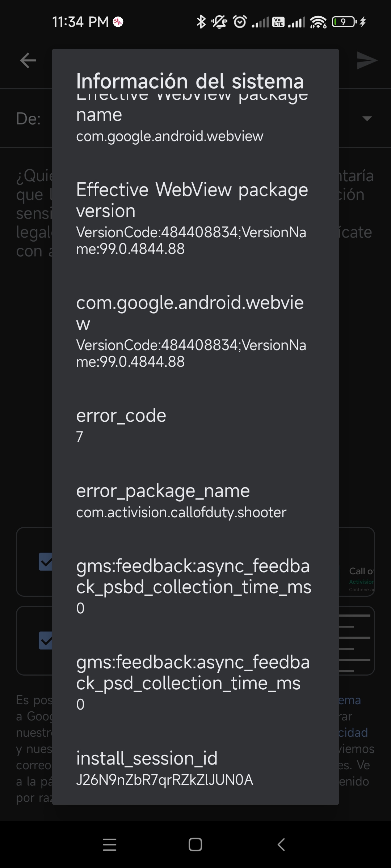Tap the Wi-Fi status icon

(x=319, y=22)
